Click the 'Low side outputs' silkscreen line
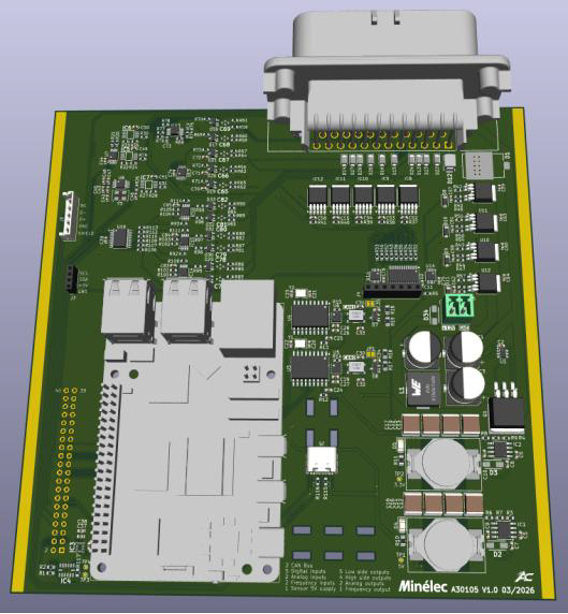 pyautogui.click(x=364, y=572)
